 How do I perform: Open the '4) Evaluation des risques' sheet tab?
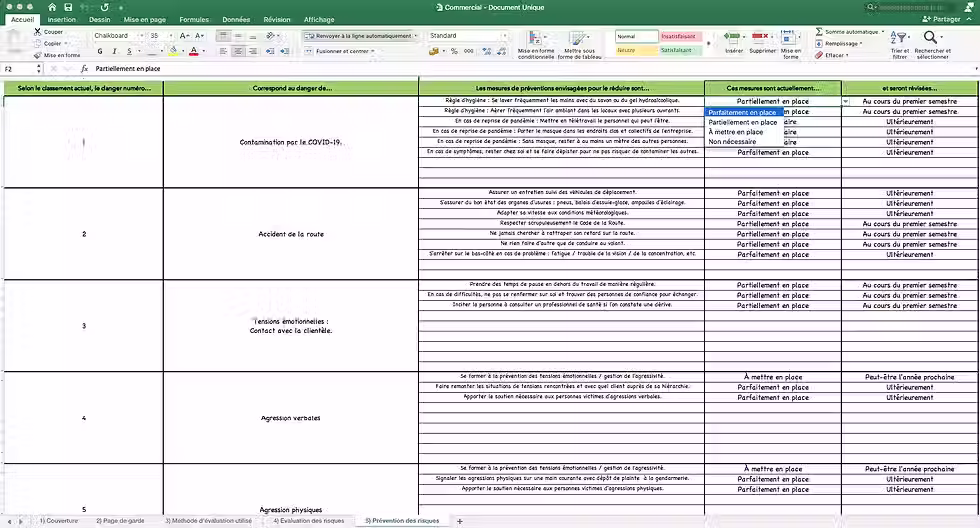pyautogui.click(x=309, y=521)
